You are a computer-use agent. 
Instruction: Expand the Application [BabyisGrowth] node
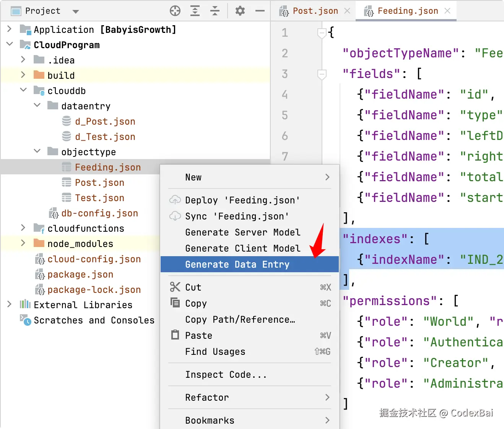click(x=10, y=29)
